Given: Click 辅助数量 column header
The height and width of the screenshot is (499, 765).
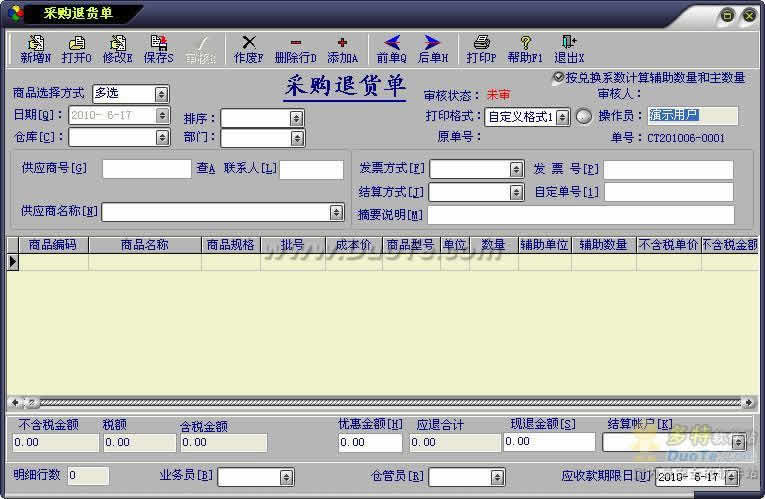Looking at the screenshot, I should [x=604, y=245].
